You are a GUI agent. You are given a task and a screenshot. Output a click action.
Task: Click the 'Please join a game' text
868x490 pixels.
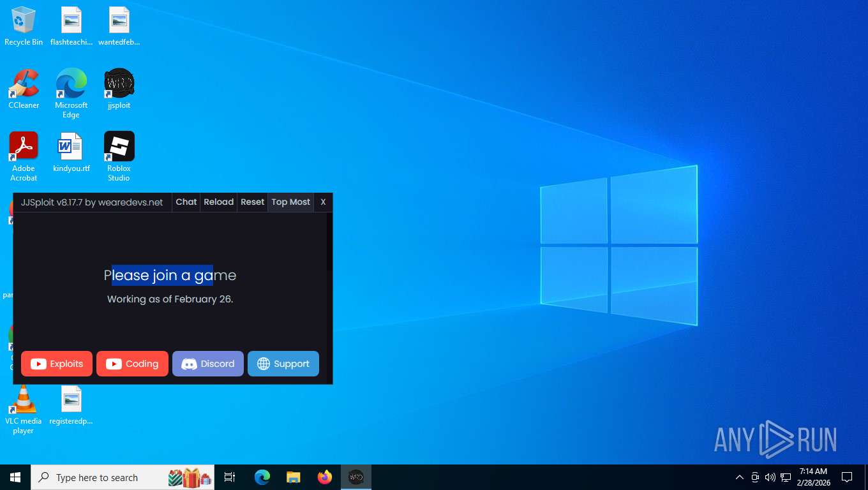coord(170,276)
